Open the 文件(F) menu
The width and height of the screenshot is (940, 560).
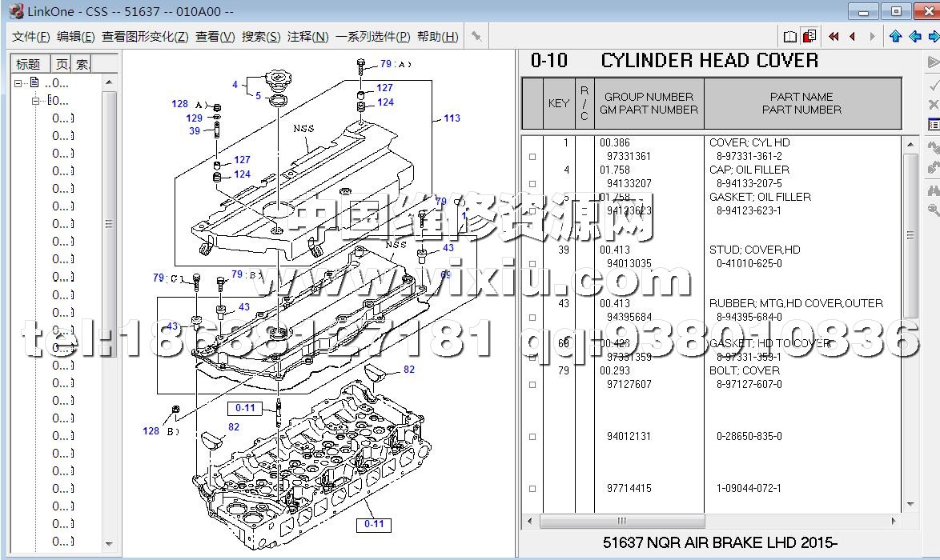coord(31,37)
